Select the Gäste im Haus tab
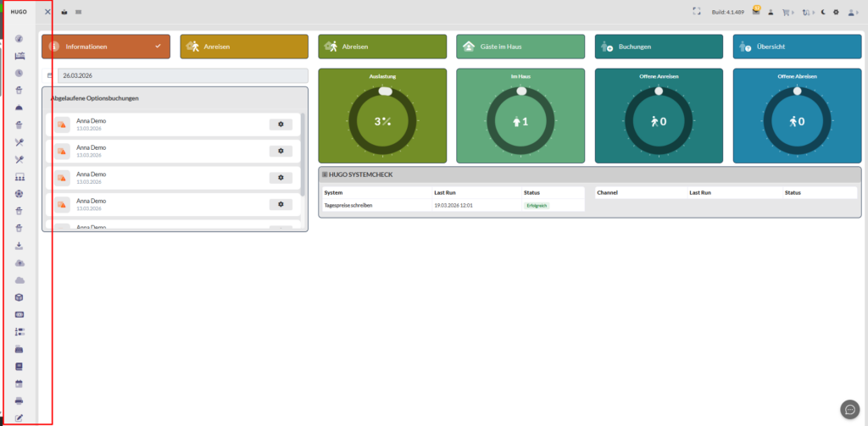The height and width of the screenshot is (426, 868). click(520, 47)
